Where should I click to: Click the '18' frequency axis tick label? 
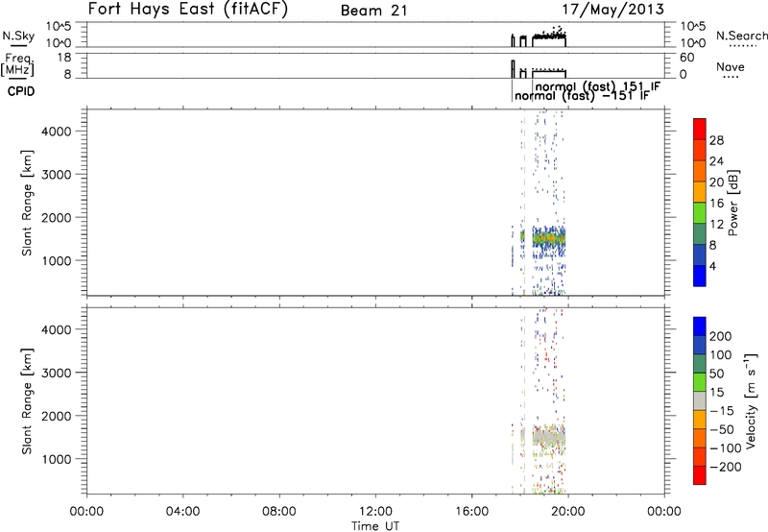click(64, 58)
